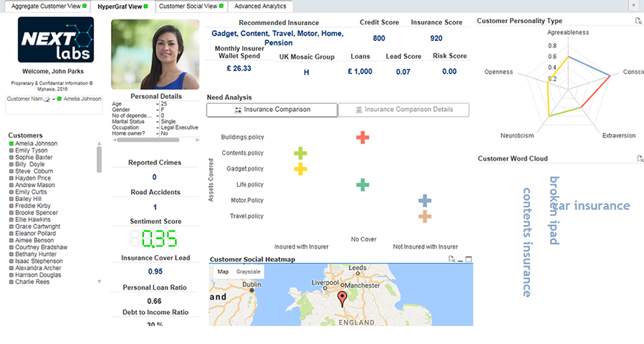The height and width of the screenshot is (344, 644).
Task: Choose Courtney Bradshaw from Customers list
Action: click(x=41, y=247)
